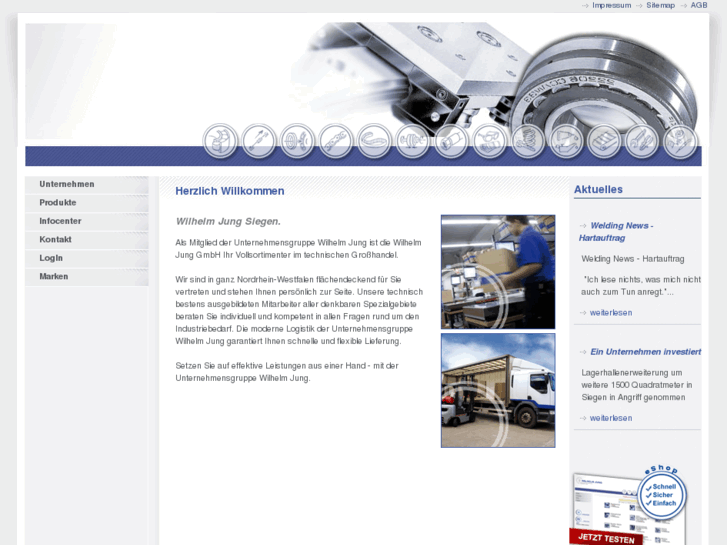This screenshot has height=545, width=727.
Task: Click the roller chain product icon
Action: tap(336, 141)
